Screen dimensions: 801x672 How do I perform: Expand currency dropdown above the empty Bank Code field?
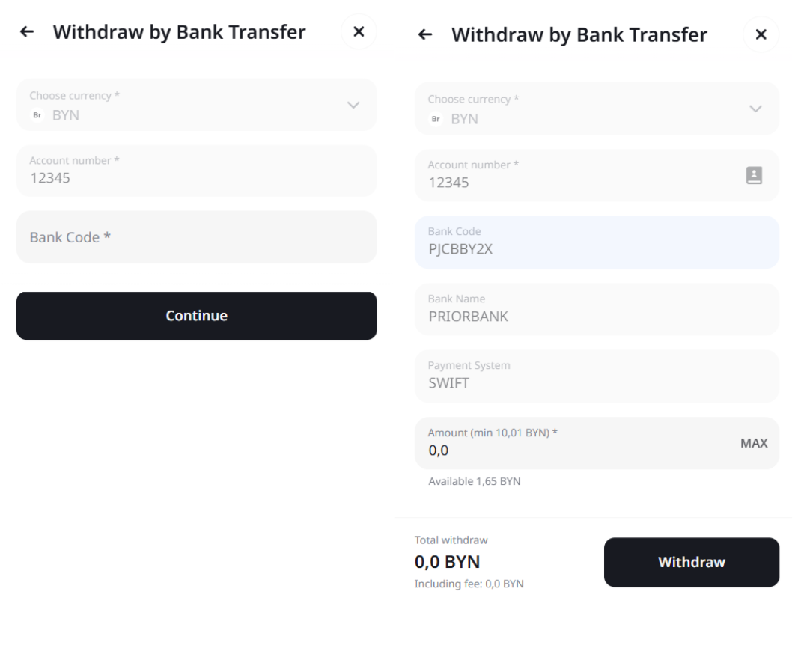click(353, 105)
